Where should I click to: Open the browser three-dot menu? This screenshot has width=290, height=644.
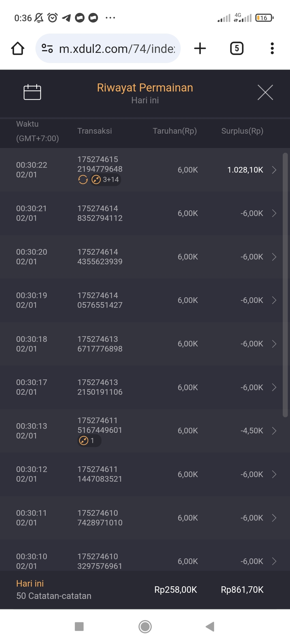pyautogui.click(x=272, y=49)
